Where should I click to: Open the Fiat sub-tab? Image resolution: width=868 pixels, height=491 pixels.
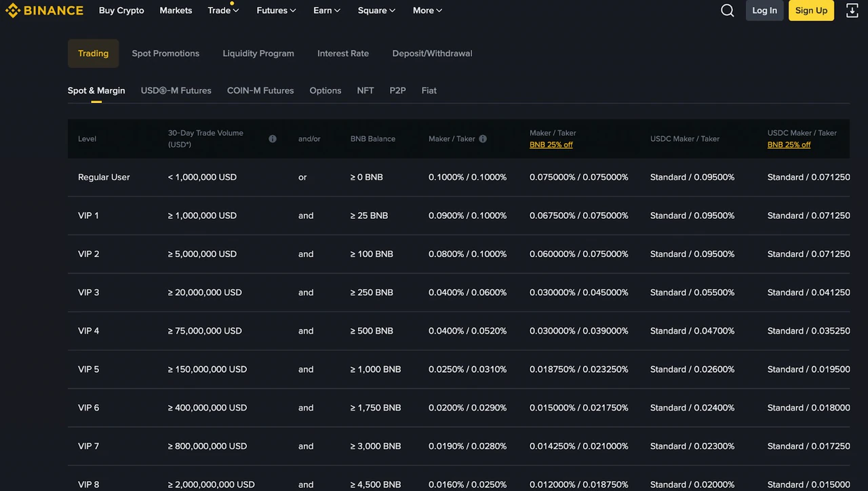point(429,90)
